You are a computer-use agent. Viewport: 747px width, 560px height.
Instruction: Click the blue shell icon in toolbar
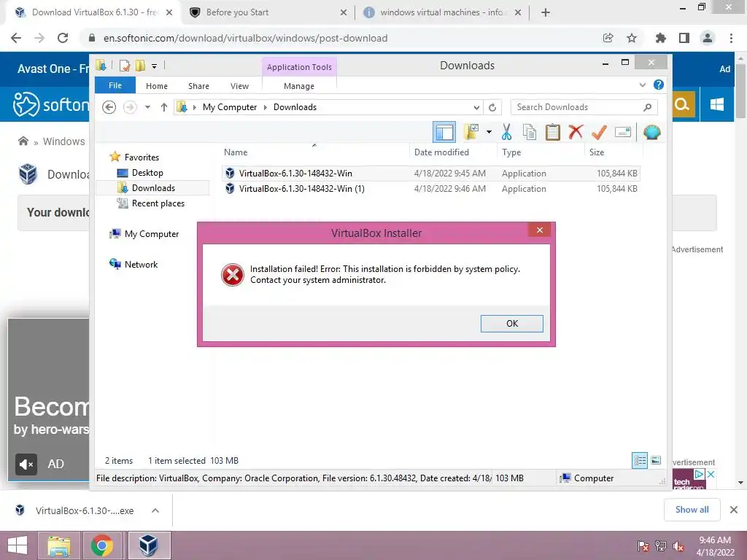click(x=651, y=132)
